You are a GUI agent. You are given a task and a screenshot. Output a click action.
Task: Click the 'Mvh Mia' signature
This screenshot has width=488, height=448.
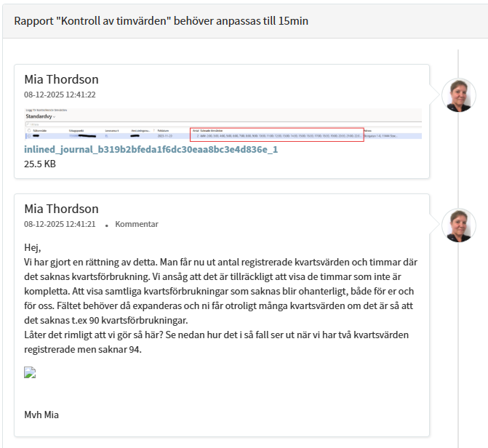41,415
